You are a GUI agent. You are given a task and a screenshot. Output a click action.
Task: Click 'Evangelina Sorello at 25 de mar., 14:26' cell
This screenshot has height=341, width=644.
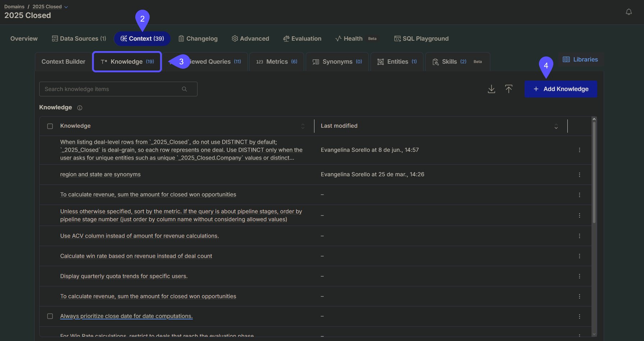coord(372,174)
